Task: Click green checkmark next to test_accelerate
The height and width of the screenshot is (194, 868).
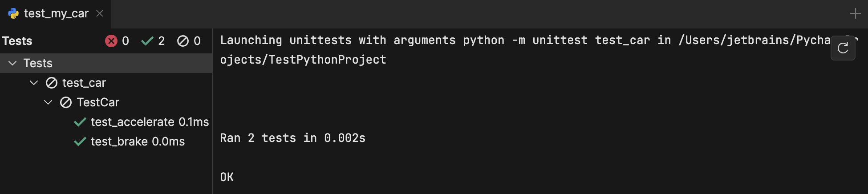Action: 80,122
